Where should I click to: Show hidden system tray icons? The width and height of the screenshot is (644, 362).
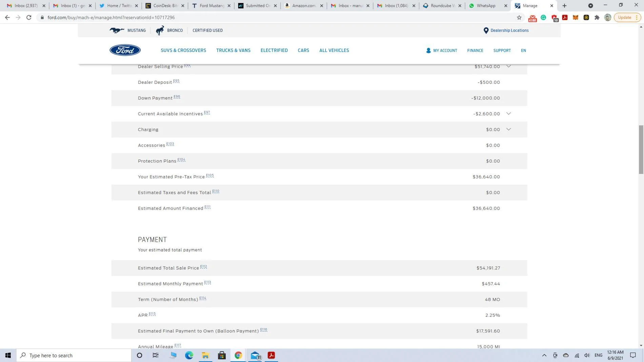pyautogui.click(x=544, y=355)
